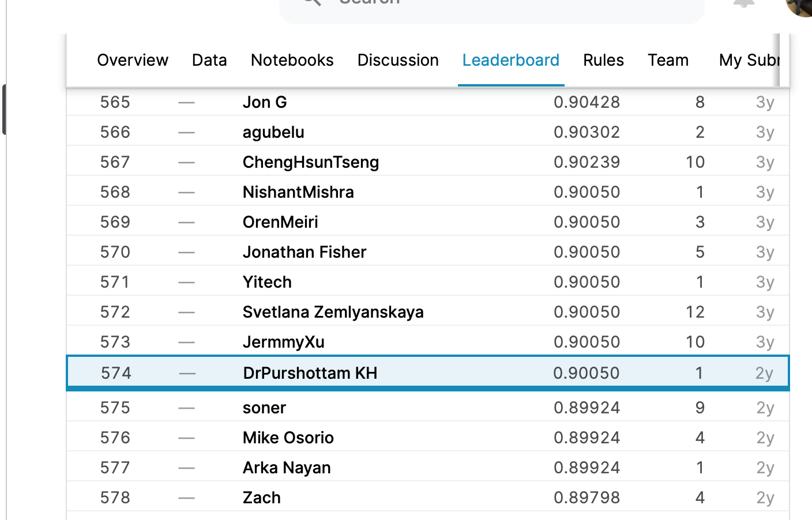Click the notification bell icon

pyautogui.click(x=743, y=3)
